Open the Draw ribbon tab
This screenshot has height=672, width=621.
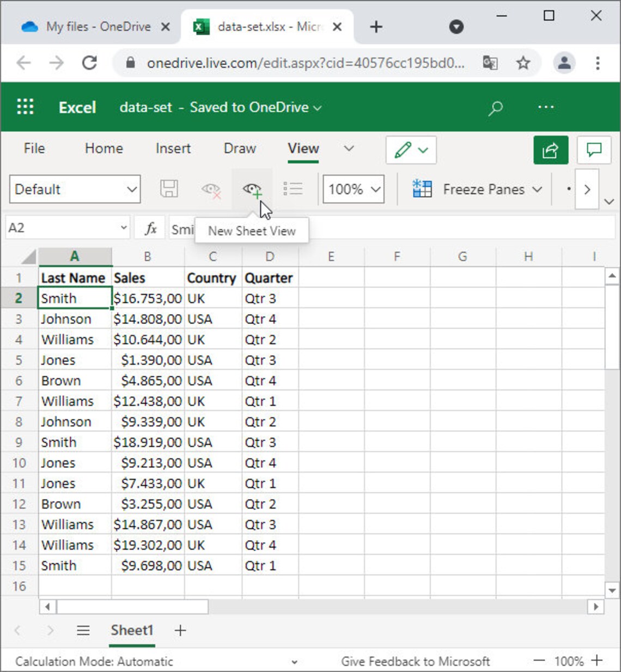tap(239, 149)
